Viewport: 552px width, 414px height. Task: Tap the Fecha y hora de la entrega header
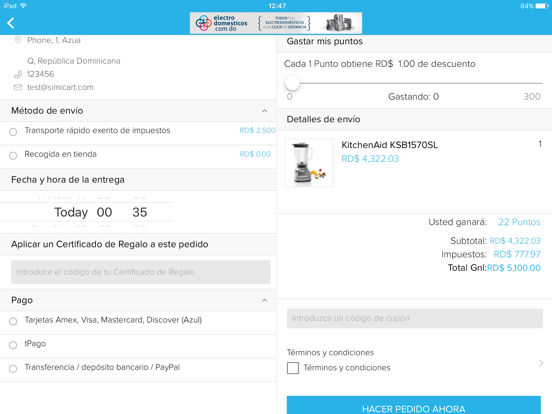tap(138, 180)
